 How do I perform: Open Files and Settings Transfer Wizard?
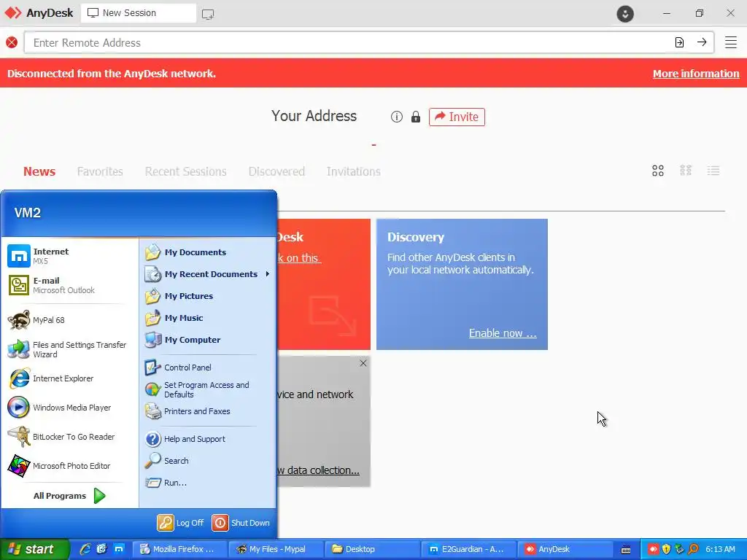[x=69, y=349]
